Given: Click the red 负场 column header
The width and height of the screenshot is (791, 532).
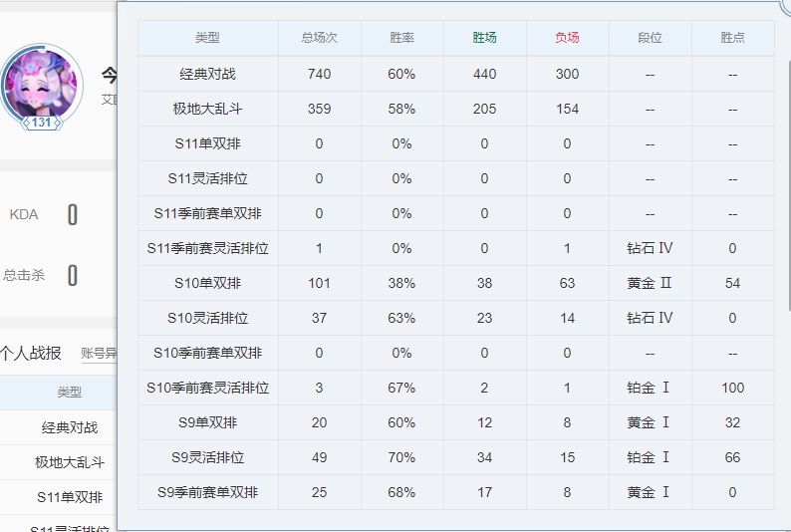Looking at the screenshot, I should pos(567,37).
